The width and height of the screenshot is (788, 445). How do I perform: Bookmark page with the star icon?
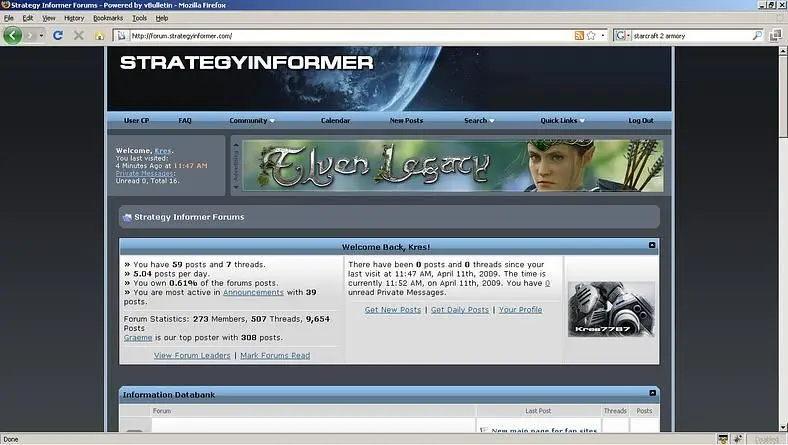pos(591,36)
